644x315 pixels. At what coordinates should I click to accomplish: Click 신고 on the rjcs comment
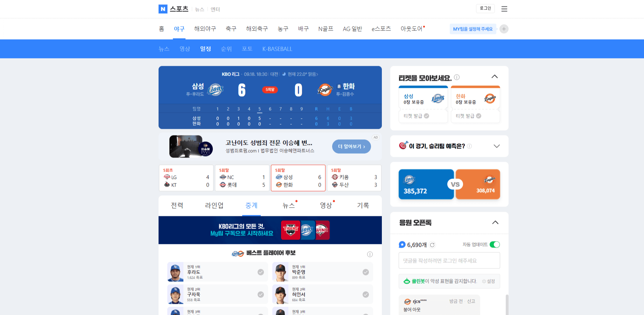(x=471, y=301)
